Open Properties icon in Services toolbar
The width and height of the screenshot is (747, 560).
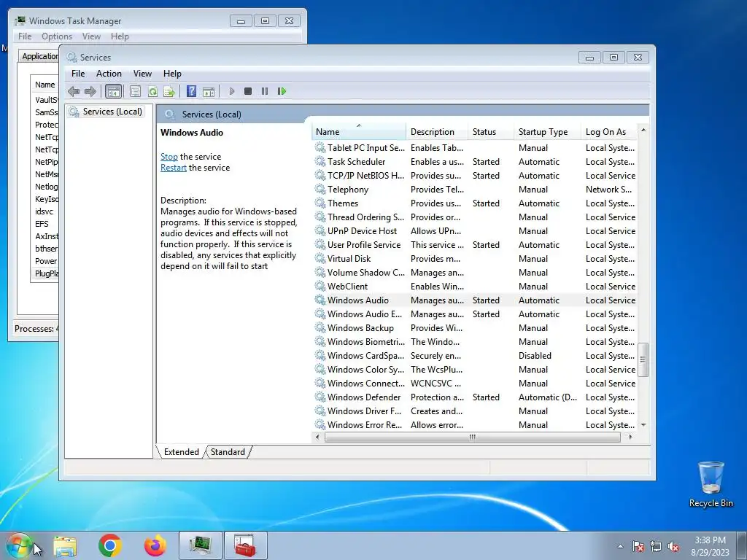(135, 91)
